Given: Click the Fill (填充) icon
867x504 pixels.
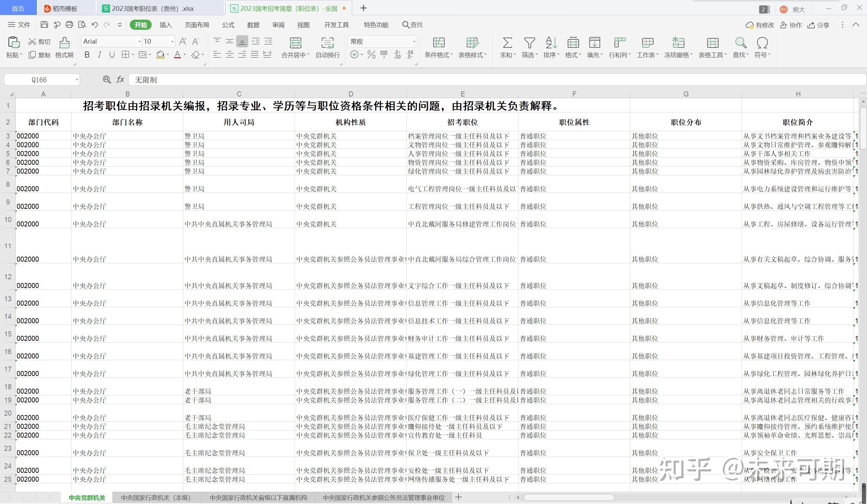Looking at the screenshot, I should click(594, 43).
